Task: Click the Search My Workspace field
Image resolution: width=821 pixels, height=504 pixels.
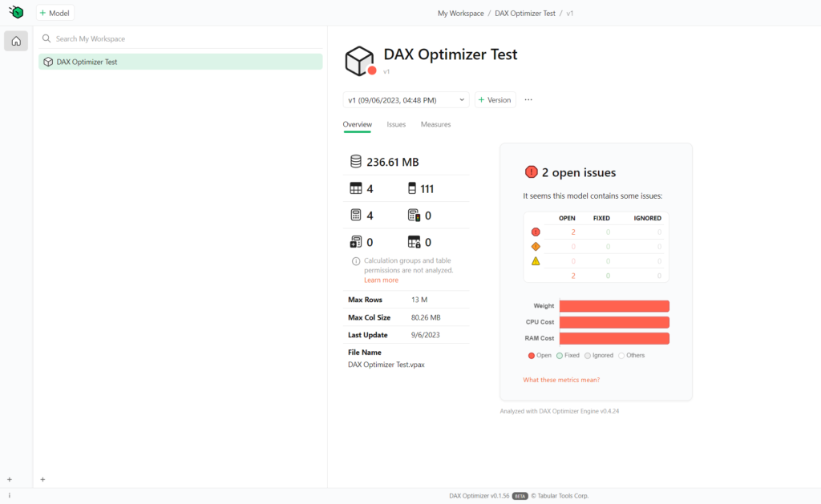Action: (x=180, y=38)
